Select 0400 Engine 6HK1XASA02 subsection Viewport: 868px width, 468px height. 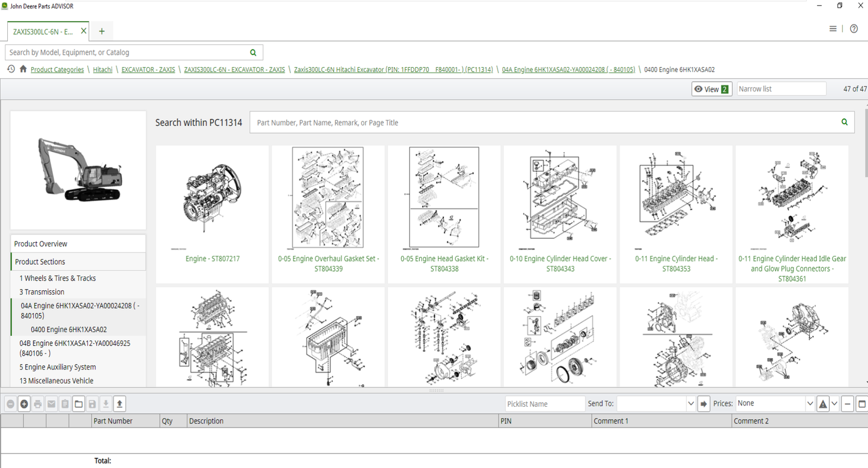[x=68, y=329]
